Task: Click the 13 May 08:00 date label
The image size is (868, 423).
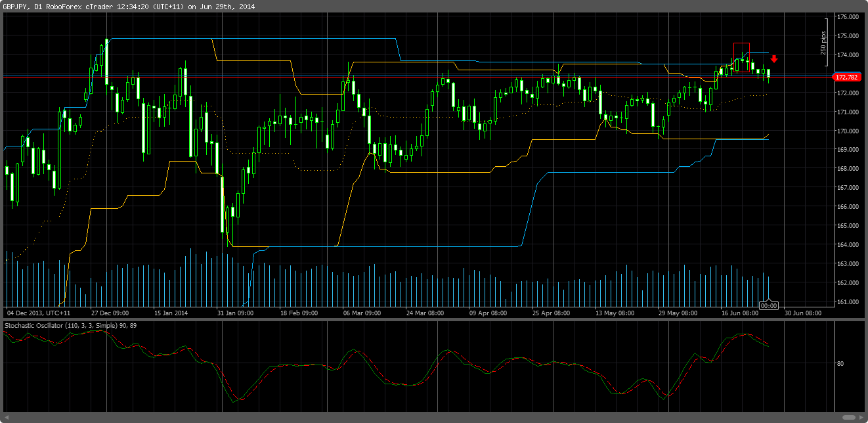Action: point(615,313)
